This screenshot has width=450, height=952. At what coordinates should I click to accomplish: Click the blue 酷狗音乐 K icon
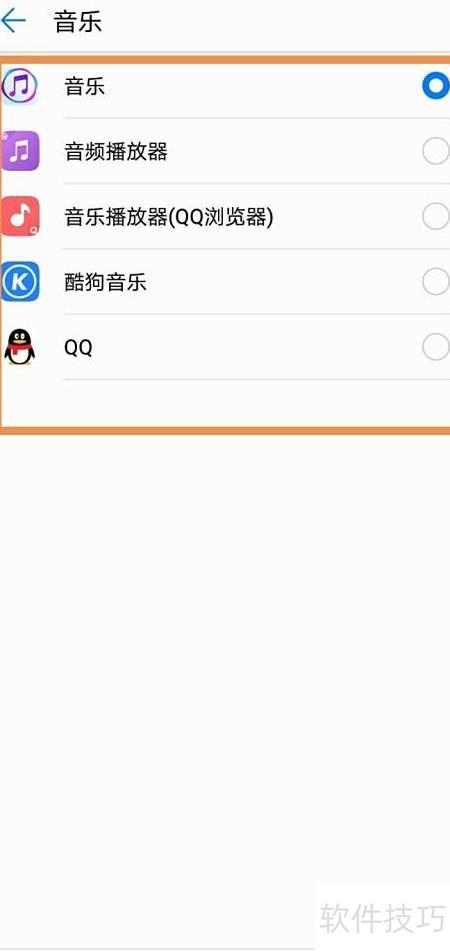click(20, 281)
